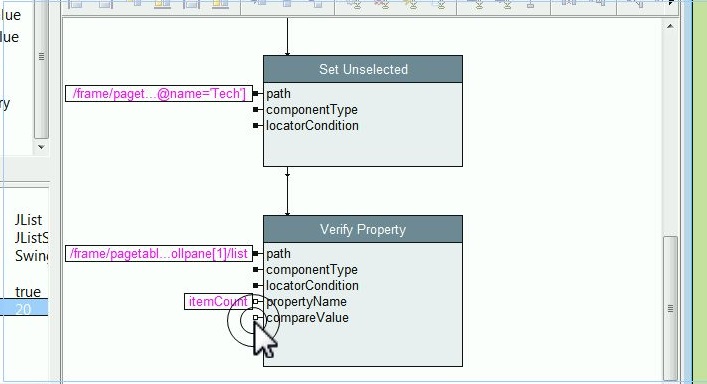The image size is (707, 384).
Task: Select the highlighted 20 row in left panel
Action: click(x=24, y=308)
